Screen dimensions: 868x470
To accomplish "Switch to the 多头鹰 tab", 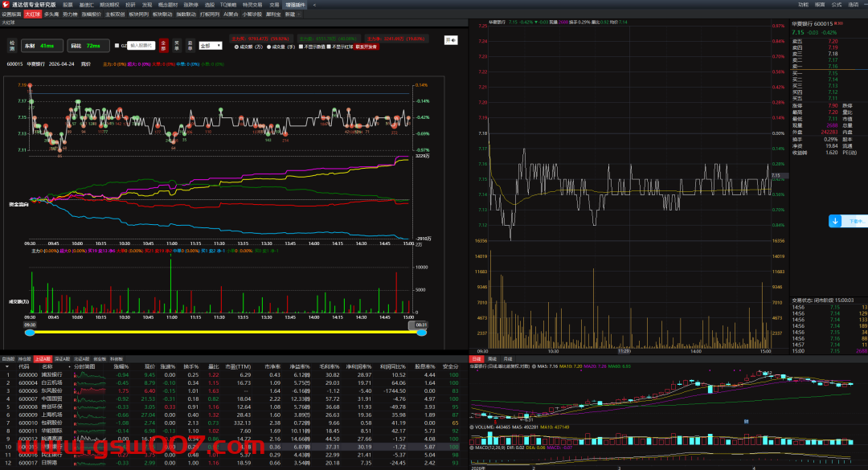I will (51, 14).
